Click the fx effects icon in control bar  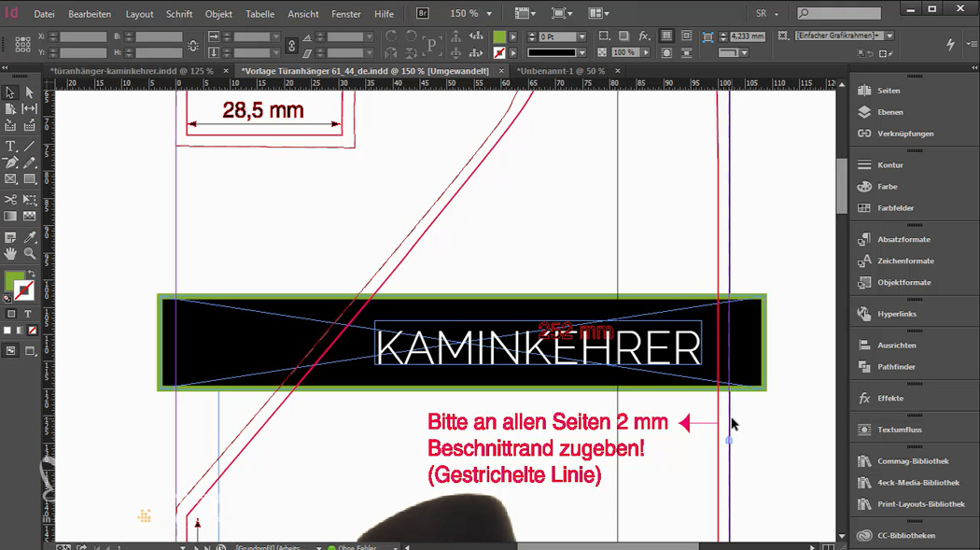click(x=644, y=36)
